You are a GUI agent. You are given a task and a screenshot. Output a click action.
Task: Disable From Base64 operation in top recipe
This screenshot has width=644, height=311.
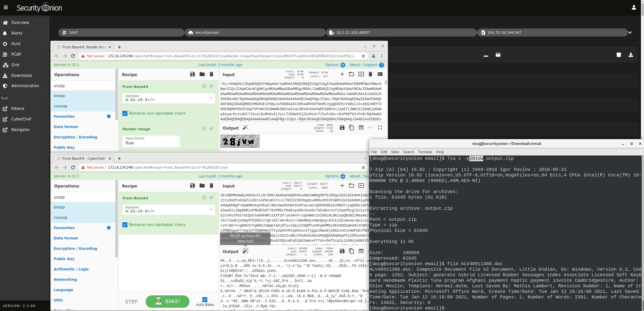pyautogui.click(x=204, y=86)
